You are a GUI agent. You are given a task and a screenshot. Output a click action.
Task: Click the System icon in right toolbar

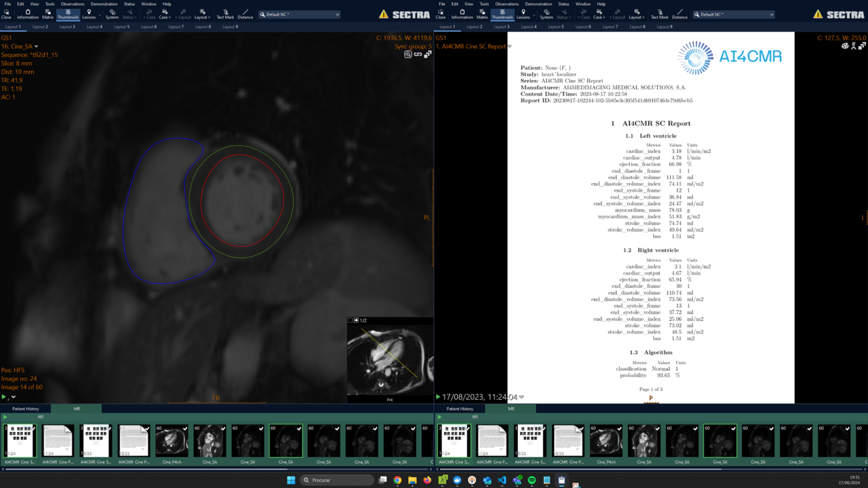pos(546,14)
